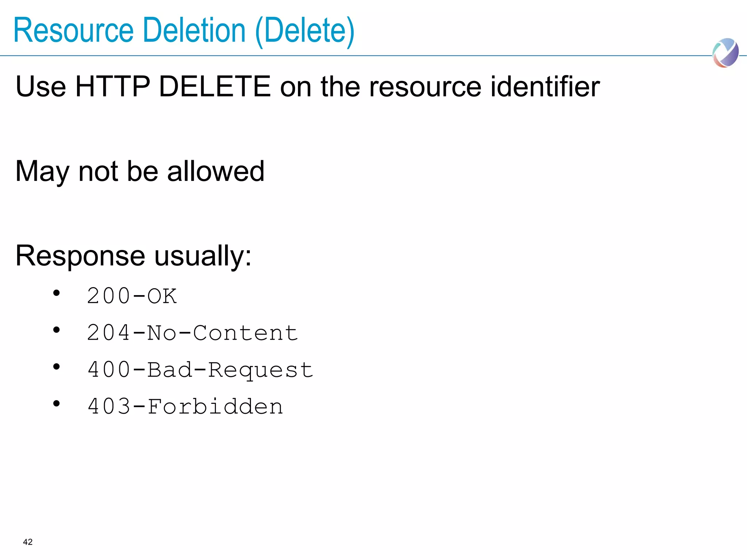The image size is (747, 560).
Task: Select the "403-Forbidden" bullet text
Action: [185, 406]
